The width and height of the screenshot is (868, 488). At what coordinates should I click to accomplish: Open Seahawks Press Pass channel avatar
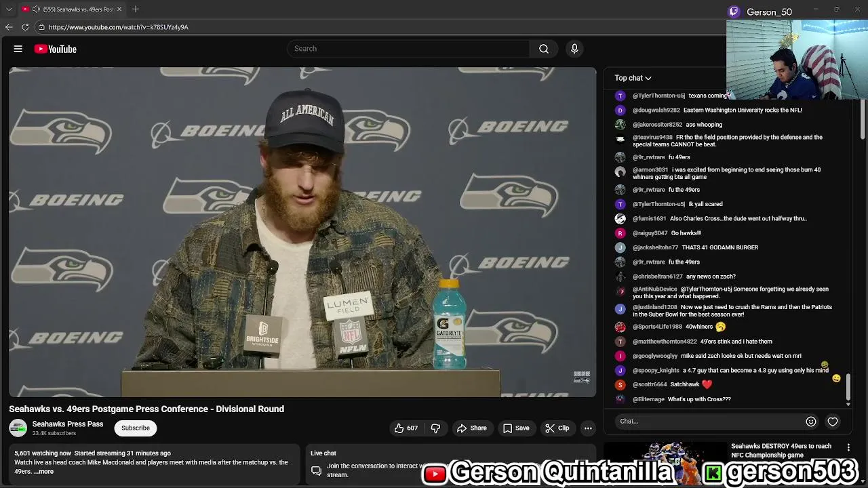point(18,428)
